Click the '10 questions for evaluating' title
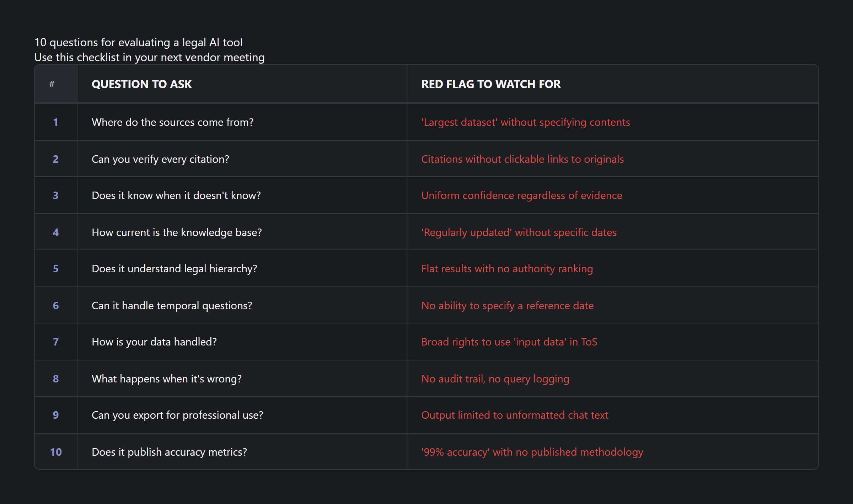This screenshot has width=853, height=504. click(x=138, y=42)
